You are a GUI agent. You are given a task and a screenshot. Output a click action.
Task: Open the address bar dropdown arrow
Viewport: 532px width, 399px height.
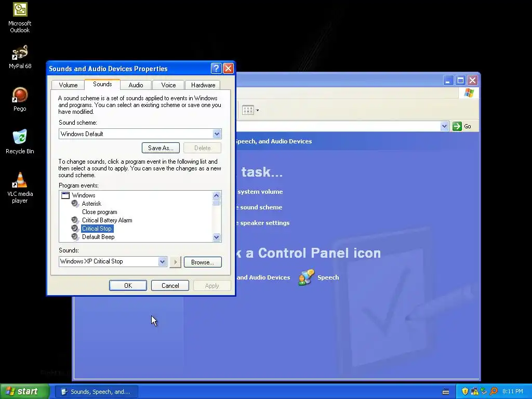click(x=445, y=126)
